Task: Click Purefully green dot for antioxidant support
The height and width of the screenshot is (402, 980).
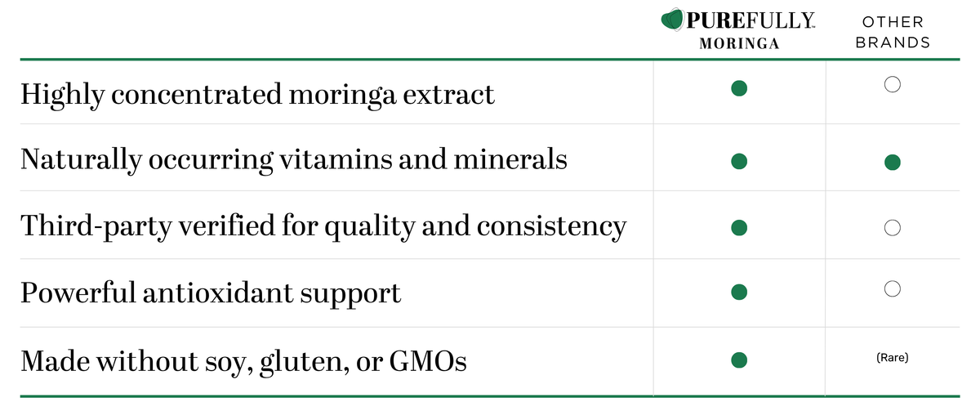Action: 739,291
